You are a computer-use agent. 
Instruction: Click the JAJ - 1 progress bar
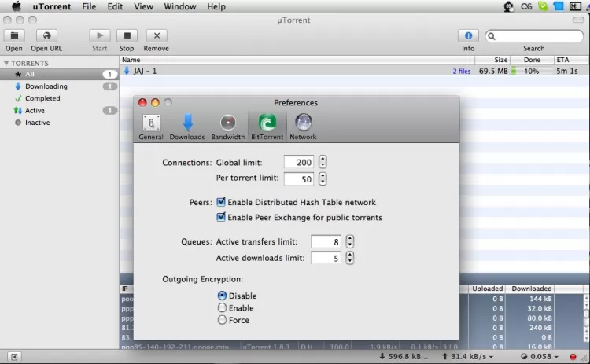point(532,71)
